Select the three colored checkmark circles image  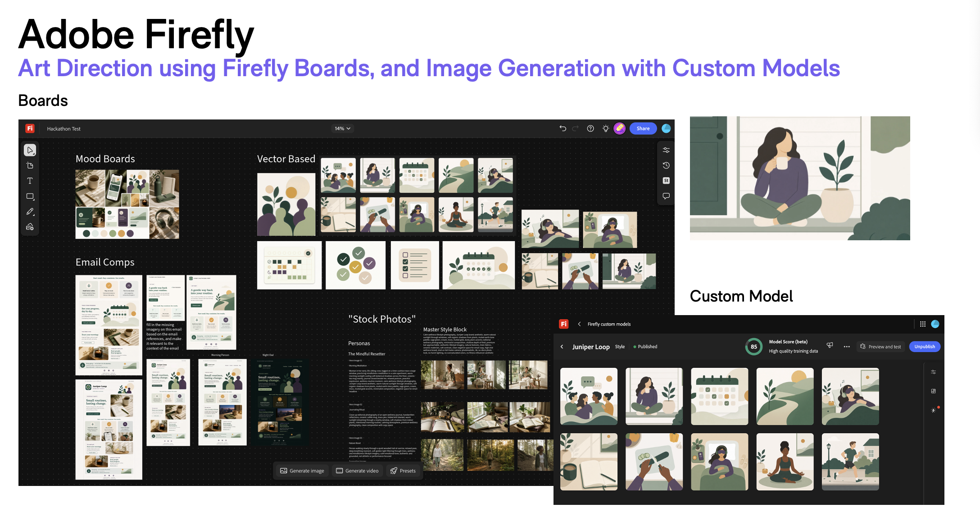pos(356,265)
